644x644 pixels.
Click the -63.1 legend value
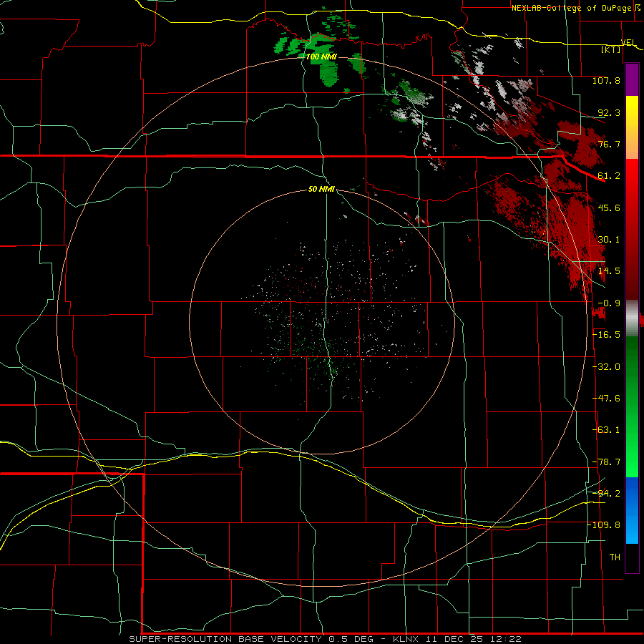point(607,430)
